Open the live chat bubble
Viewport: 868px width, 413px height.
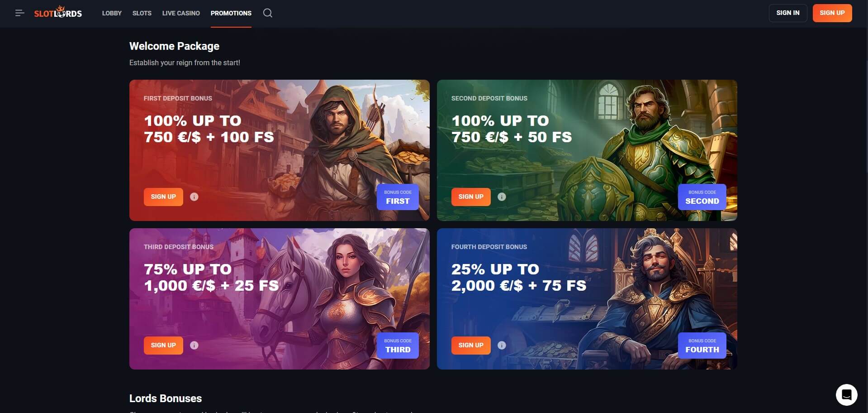[x=847, y=395]
